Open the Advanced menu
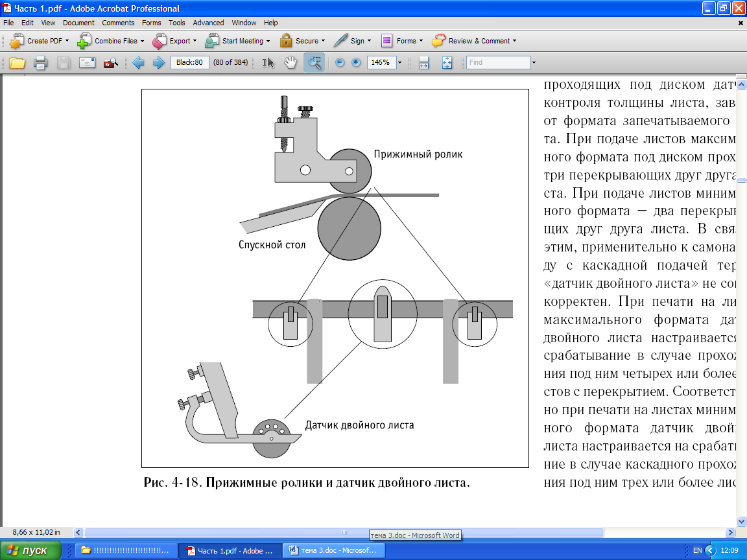The image size is (747, 560). (208, 23)
